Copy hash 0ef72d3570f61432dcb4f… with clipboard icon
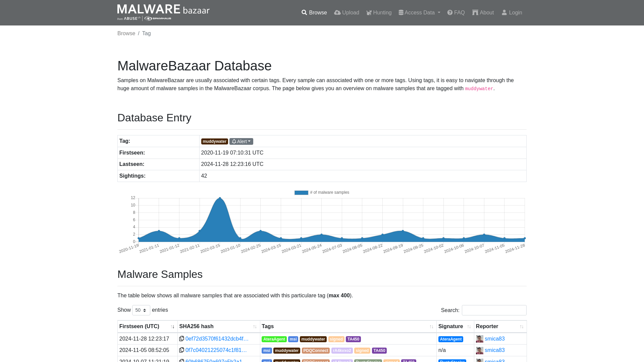The width and height of the screenshot is (644, 362). [181, 339]
